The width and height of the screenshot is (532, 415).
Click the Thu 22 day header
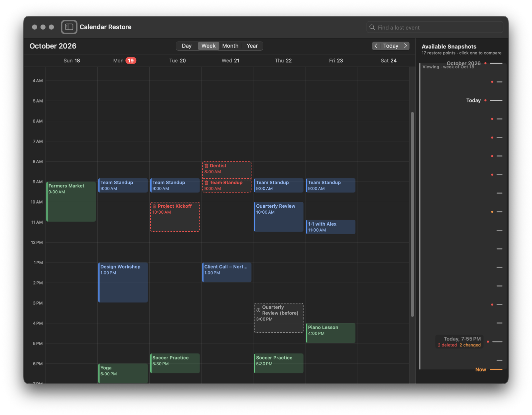[283, 61]
